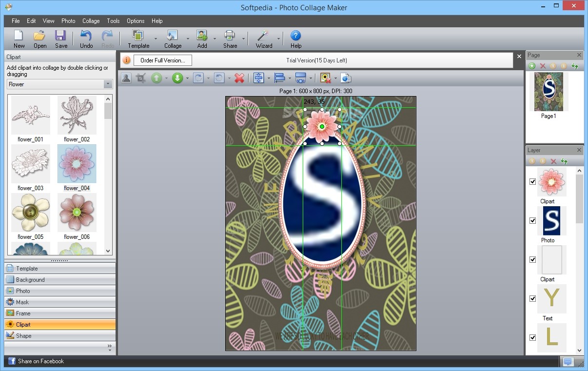Undo the last action
Viewport: 588px width, 371px height.
tap(86, 39)
